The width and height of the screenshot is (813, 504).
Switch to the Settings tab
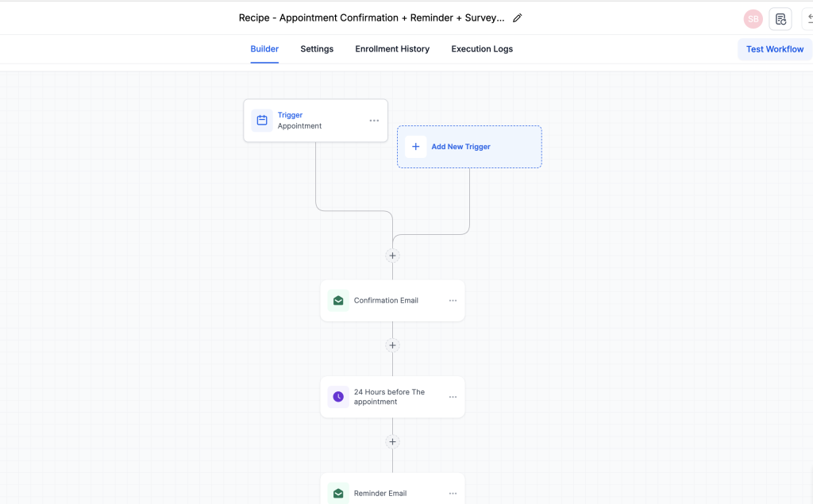317,48
